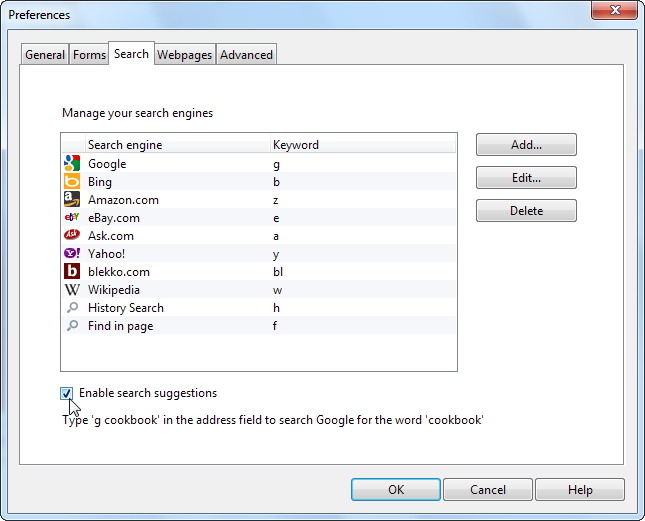Click the eBay.com logo icon
This screenshot has width=645, height=521.
[72, 217]
